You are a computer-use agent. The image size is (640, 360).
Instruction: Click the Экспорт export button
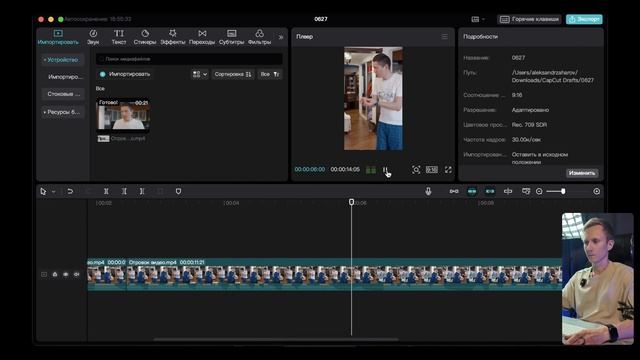(584, 19)
